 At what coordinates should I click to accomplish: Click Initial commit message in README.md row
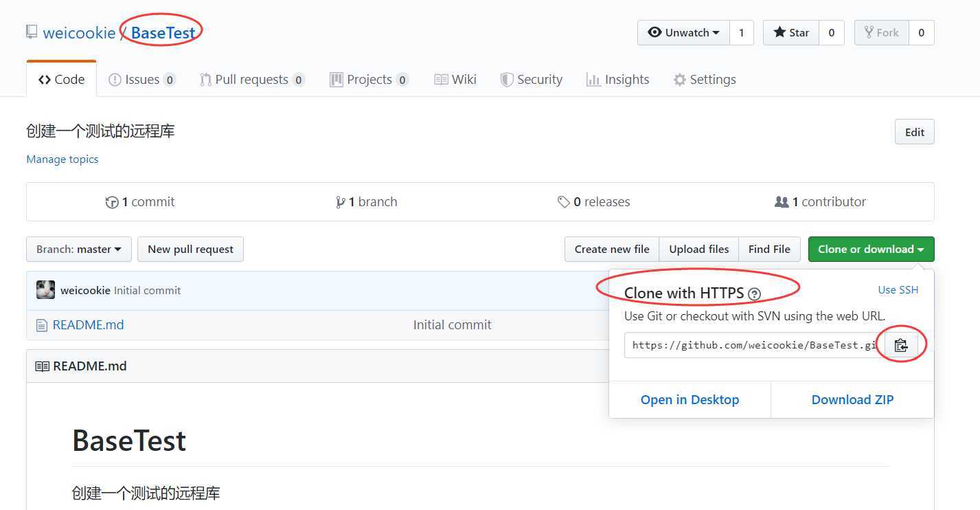(x=452, y=325)
